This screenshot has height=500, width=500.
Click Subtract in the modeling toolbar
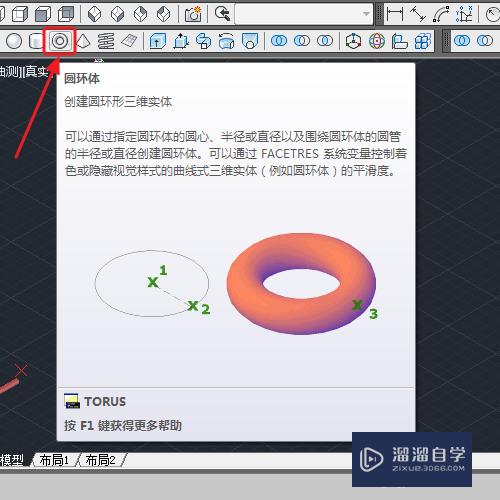302,41
